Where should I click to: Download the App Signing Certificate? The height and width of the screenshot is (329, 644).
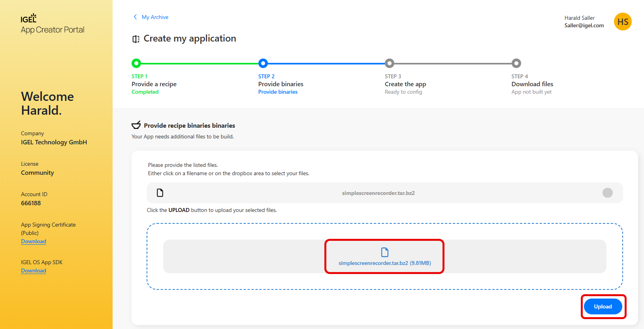click(x=34, y=241)
